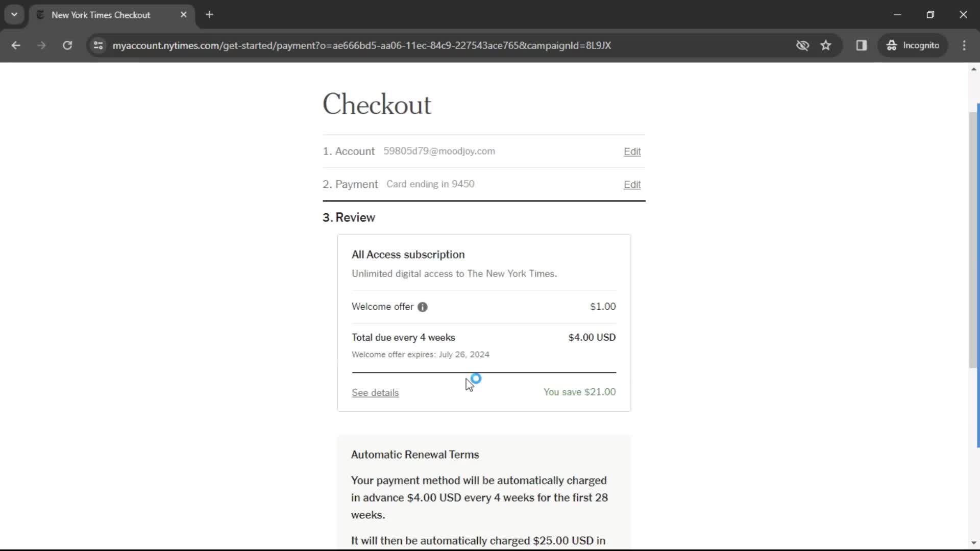This screenshot has height=551, width=980.
Task: Open the site information icon in address bar
Action: point(99,45)
